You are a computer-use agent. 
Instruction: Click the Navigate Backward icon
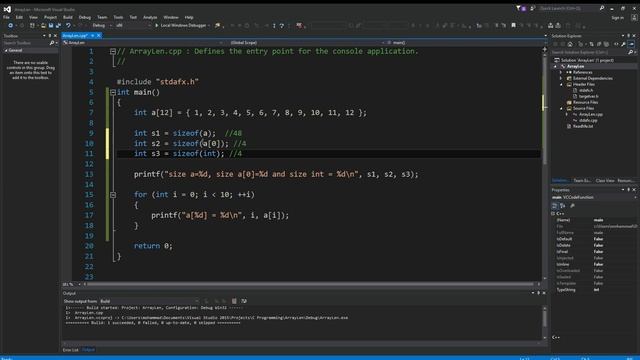pyautogui.click(x=10, y=25)
